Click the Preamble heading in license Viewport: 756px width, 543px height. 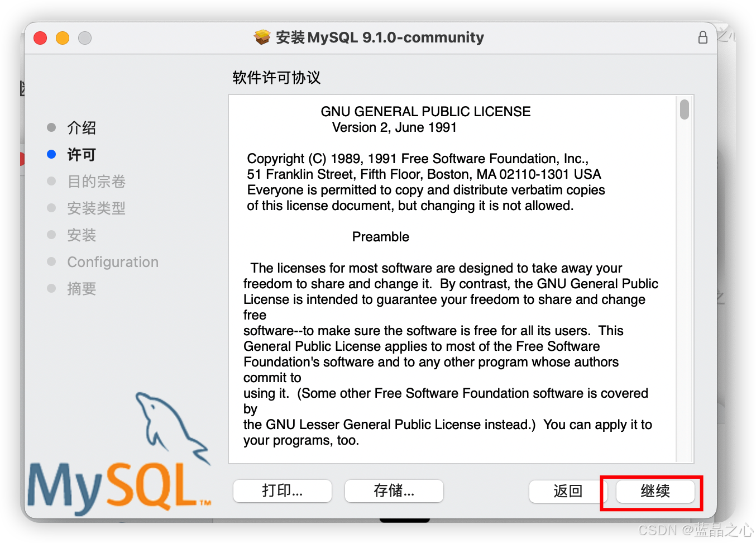coord(381,237)
